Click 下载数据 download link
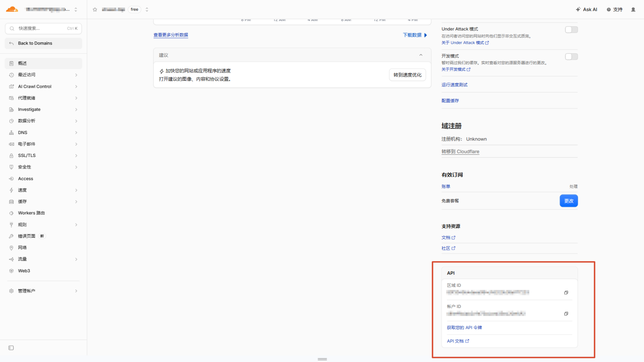The height and width of the screenshot is (362, 644). 415,35
